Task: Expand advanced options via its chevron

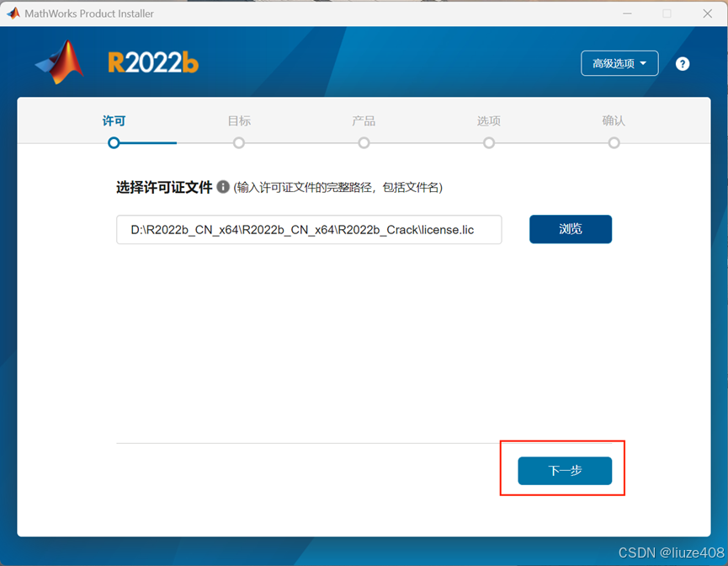Action: [644, 63]
